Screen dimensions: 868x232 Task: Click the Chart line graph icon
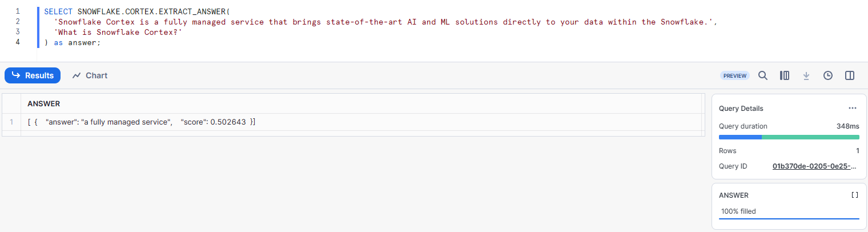[77, 75]
